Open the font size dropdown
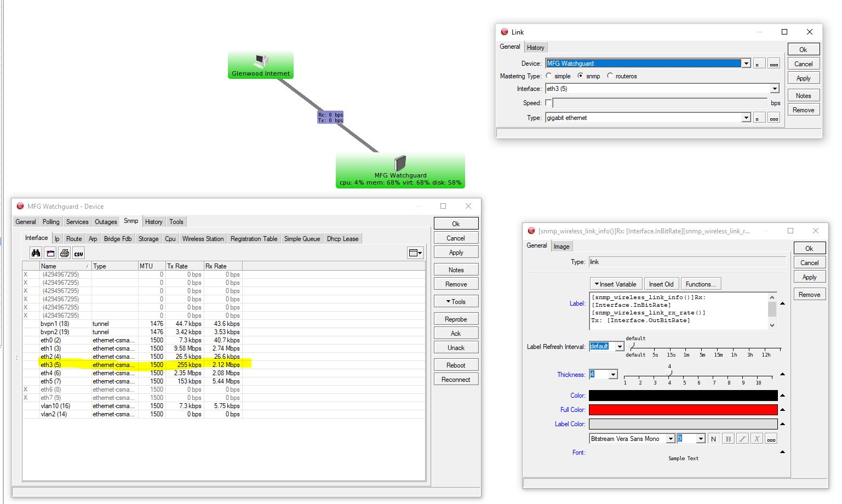This screenshot has width=842, height=504. (x=701, y=439)
